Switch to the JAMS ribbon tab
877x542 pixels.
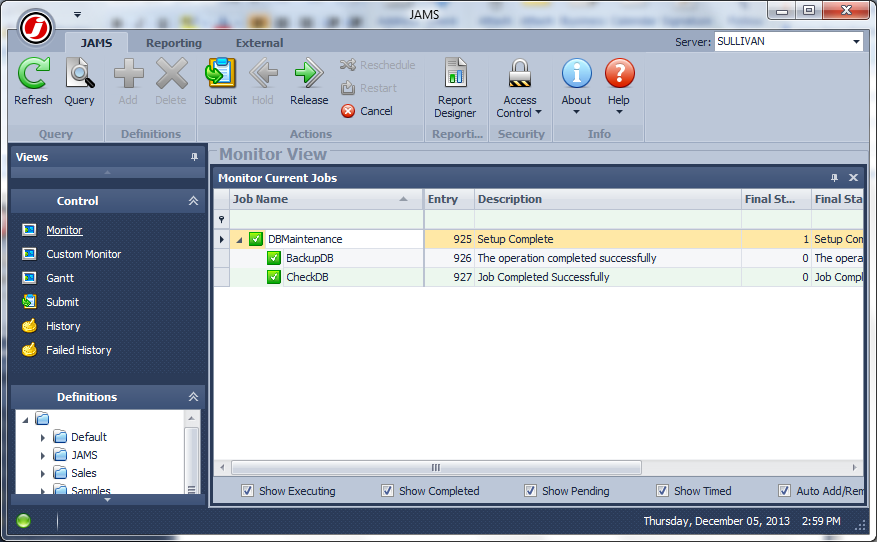[x=96, y=43]
